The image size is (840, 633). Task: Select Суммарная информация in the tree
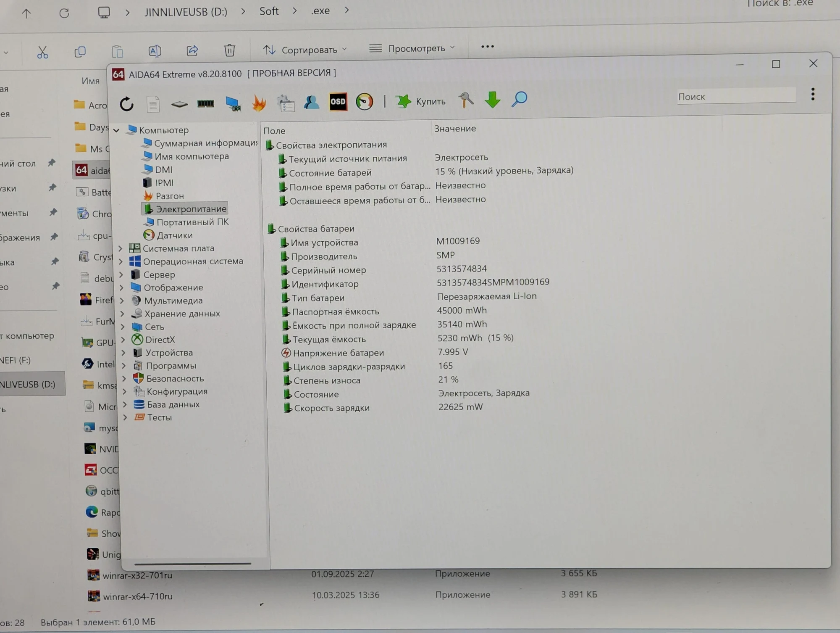pyautogui.click(x=200, y=143)
